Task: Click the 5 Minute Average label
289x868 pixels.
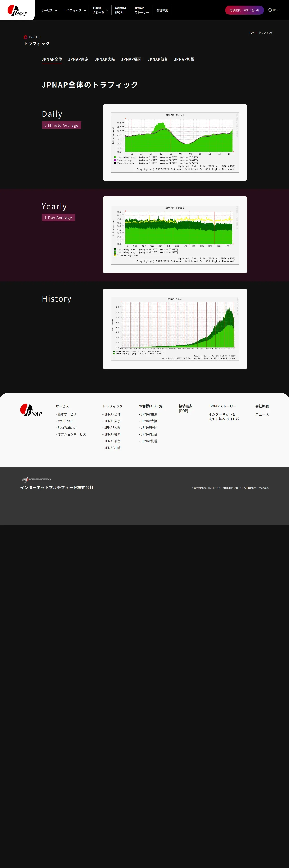Action: tap(61, 125)
